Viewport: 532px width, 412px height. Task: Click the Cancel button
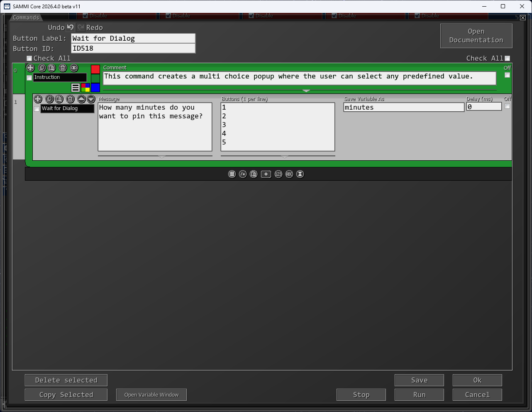[477, 395]
